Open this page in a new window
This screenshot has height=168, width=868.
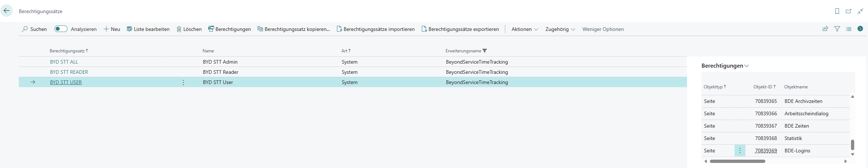848,11
